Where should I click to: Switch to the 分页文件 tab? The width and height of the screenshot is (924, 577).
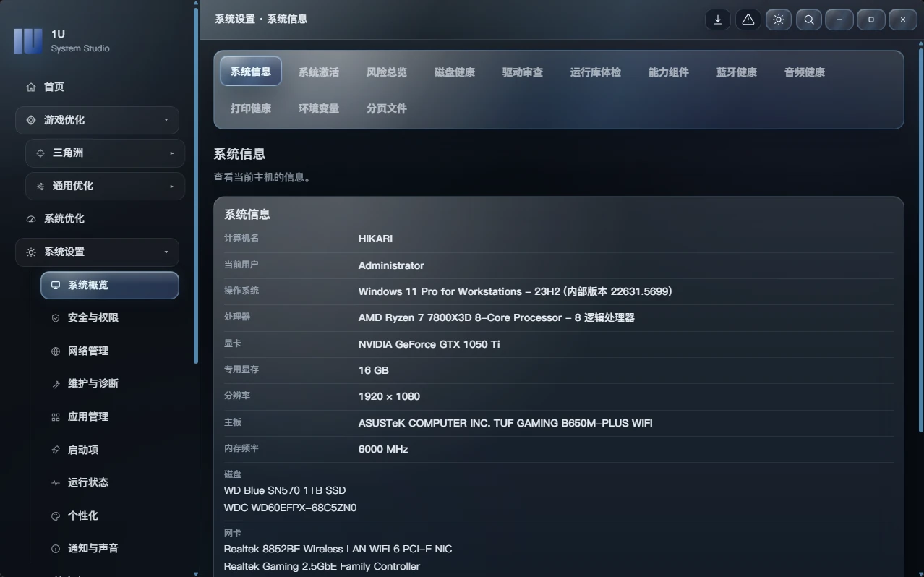[387, 108]
